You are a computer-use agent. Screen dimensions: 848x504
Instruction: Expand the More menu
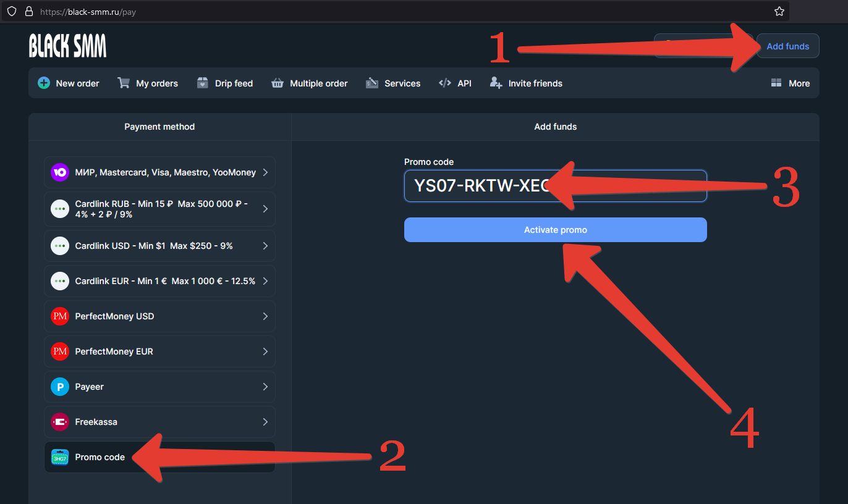click(791, 83)
